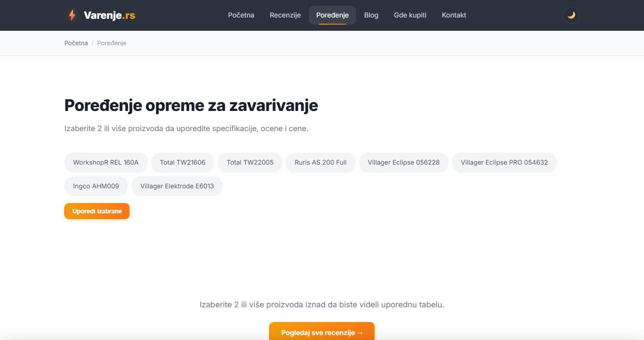Image resolution: width=644 pixels, height=340 pixels.
Task: Pick the Ruris AS 200 Full chip
Action: 321,162
